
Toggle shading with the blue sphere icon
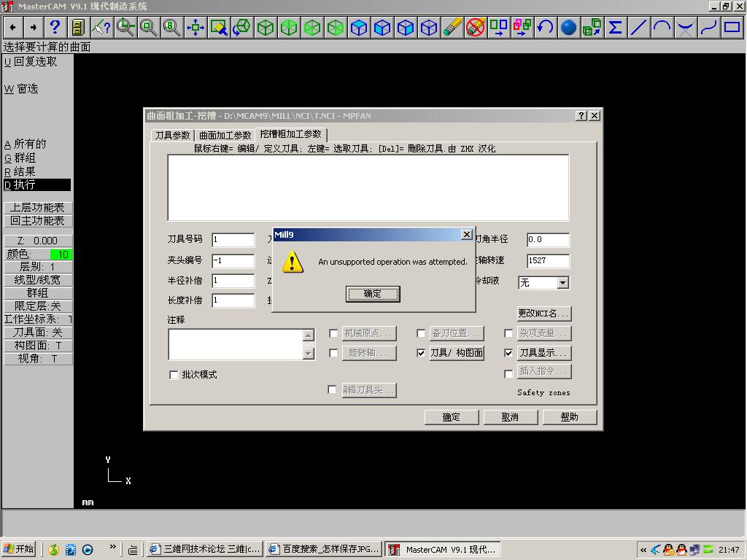pyautogui.click(x=569, y=28)
